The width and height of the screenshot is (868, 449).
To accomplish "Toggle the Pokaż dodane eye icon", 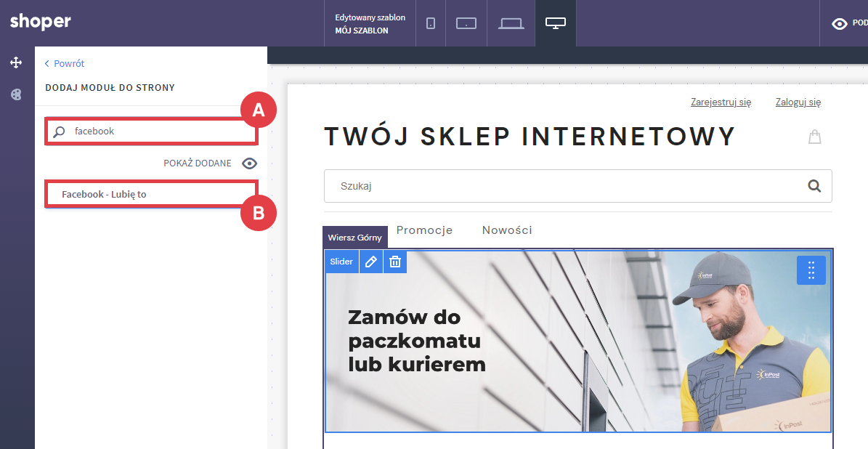I will [250, 163].
